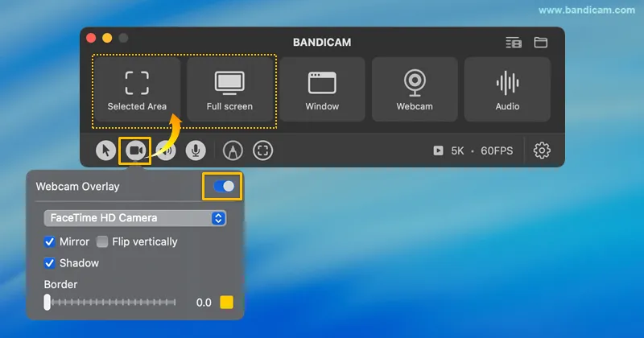The height and width of the screenshot is (338, 644).
Task: Minimize Bandicam with the yellow button
Action: [x=107, y=38]
